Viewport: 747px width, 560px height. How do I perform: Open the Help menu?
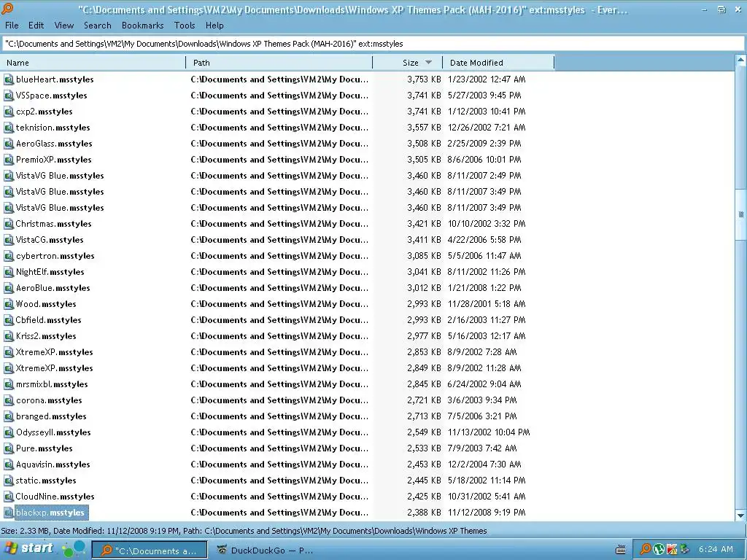(214, 26)
